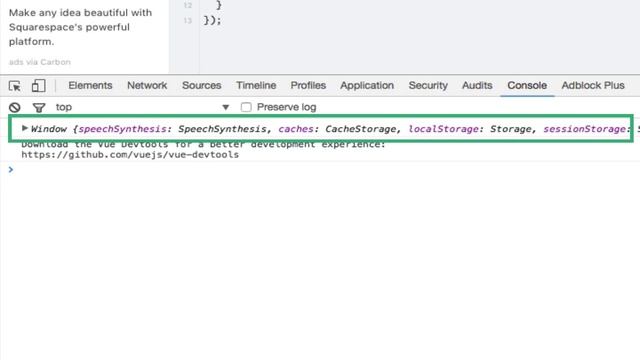Open the Timeline tab
Viewport: 640px width, 360px height.
(256, 85)
